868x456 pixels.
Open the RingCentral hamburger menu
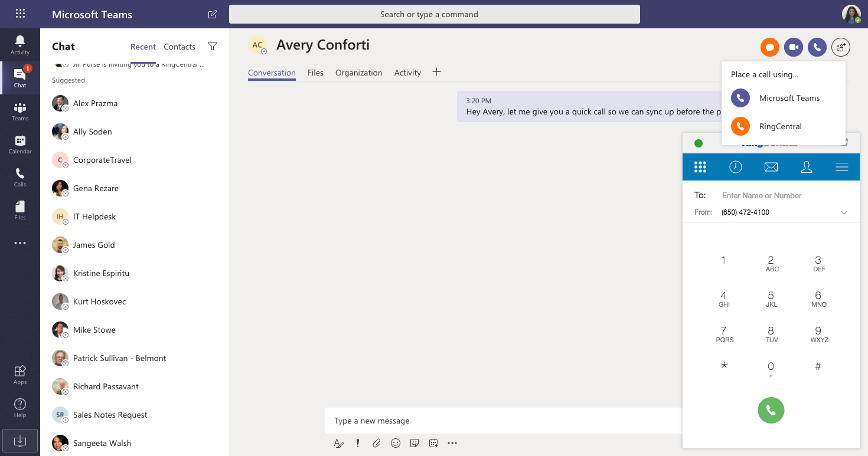tap(842, 167)
